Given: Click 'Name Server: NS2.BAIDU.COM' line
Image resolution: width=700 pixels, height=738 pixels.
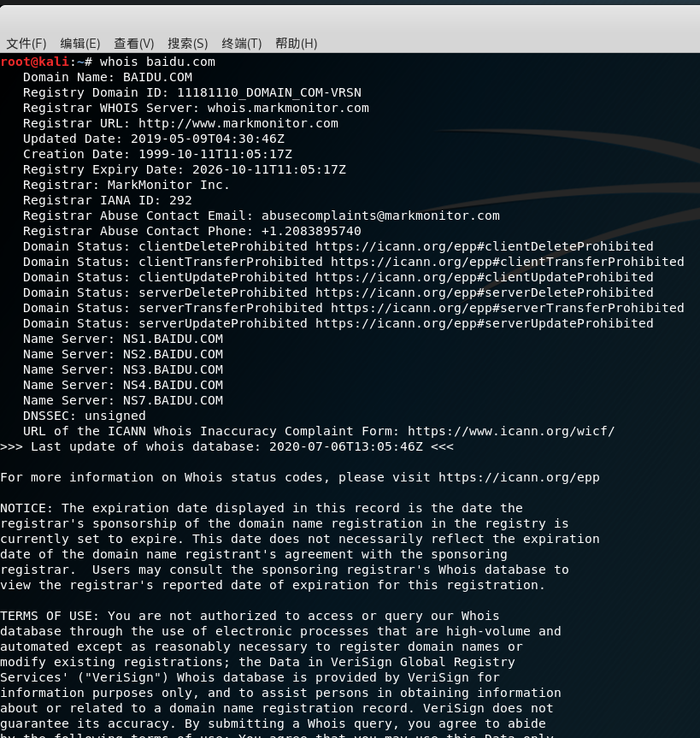Looking at the screenshot, I should [123, 354].
